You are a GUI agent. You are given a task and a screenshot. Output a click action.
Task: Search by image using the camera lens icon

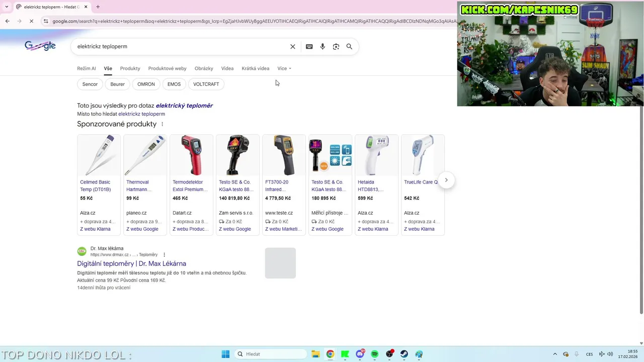coord(336,46)
